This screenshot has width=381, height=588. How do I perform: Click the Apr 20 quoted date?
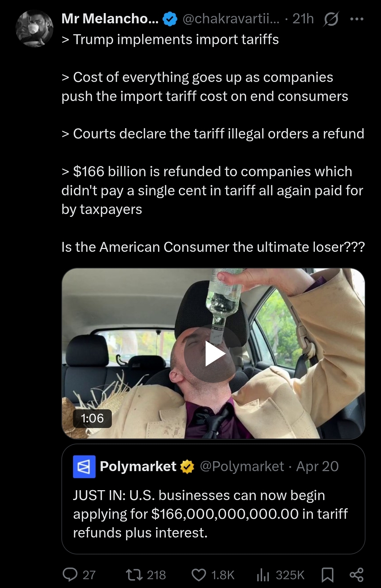coord(317,467)
